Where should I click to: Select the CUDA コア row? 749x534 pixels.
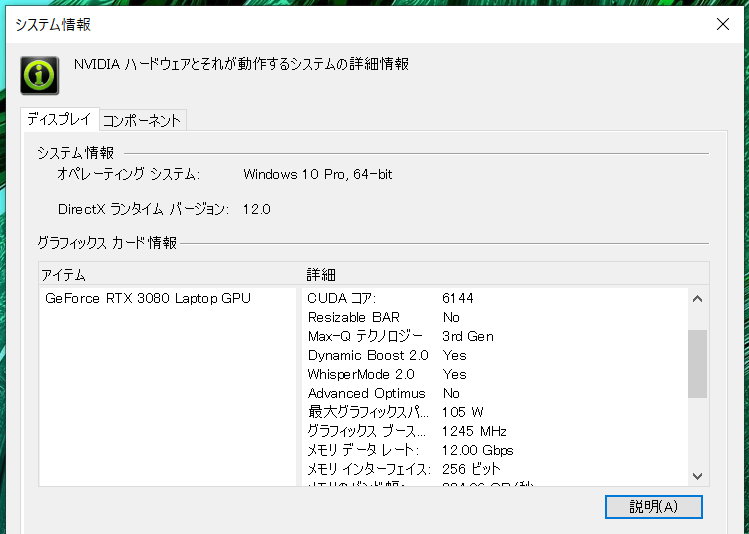pos(494,299)
